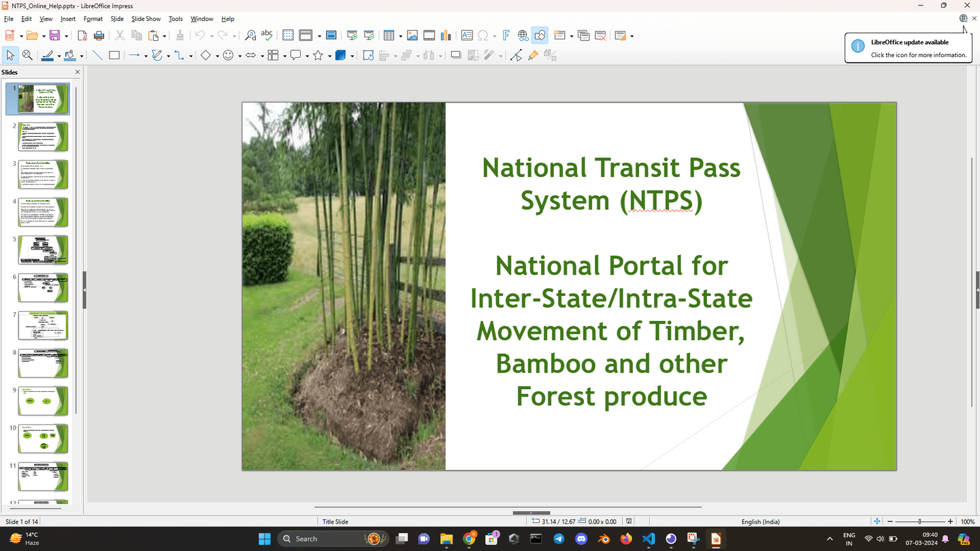Click the 100% zoom level
This screenshot has height=551, width=980.
967,522
